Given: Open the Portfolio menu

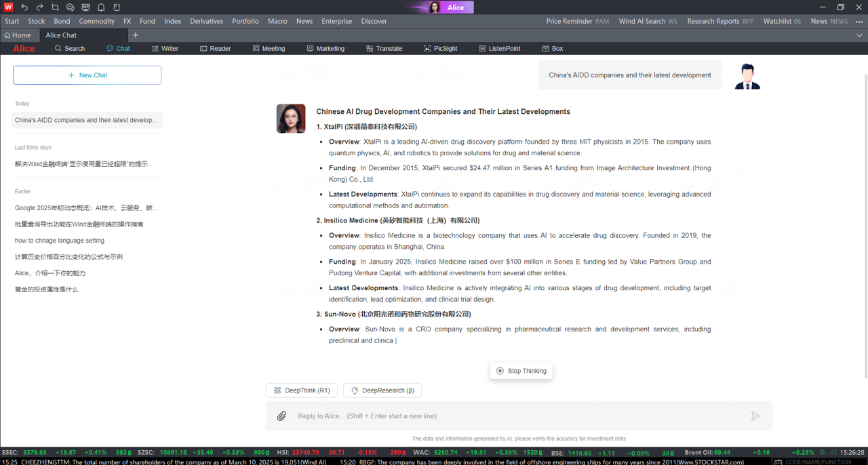Looking at the screenshot, I should coord(245,21).
